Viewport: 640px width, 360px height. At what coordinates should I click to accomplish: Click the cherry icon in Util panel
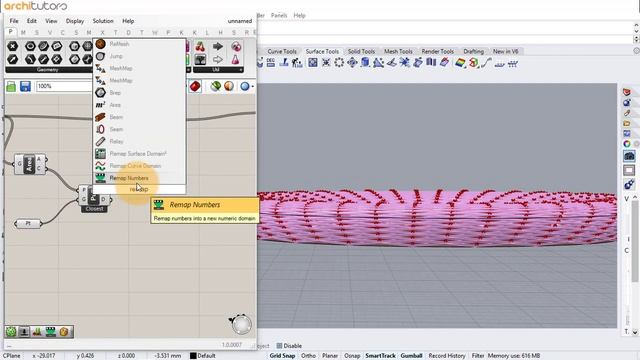click(x=200, y=47)
